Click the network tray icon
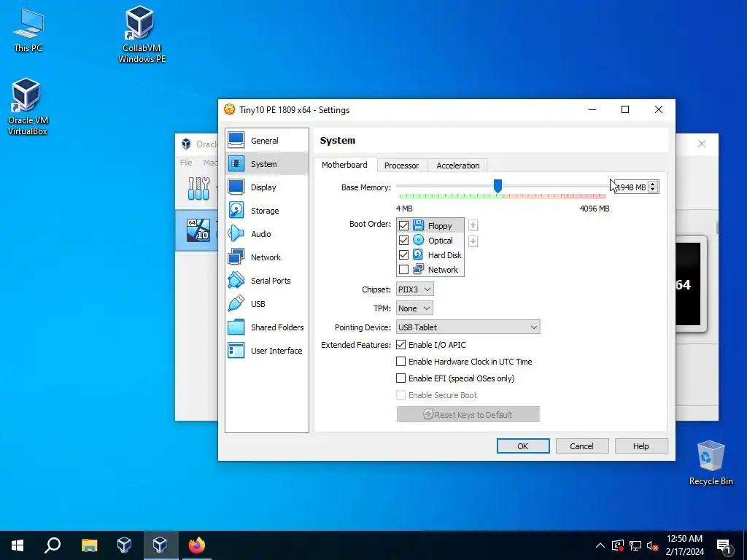Viewport: 747px width, 560px height. [x=635, y=545]
